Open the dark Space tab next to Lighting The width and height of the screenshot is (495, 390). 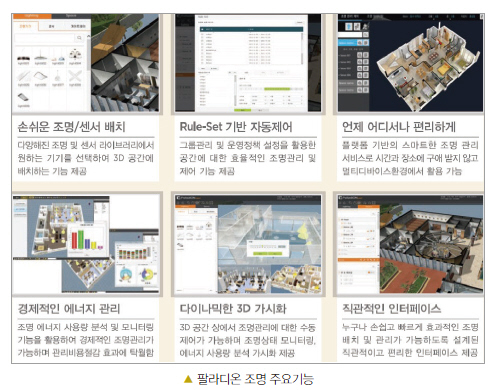[x=71, y=16]
